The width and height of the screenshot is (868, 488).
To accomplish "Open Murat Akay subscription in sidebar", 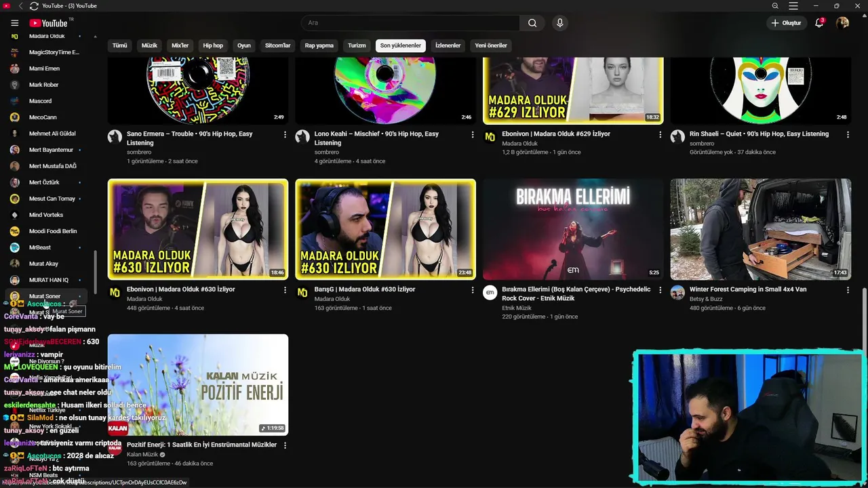I will [47, 264].
